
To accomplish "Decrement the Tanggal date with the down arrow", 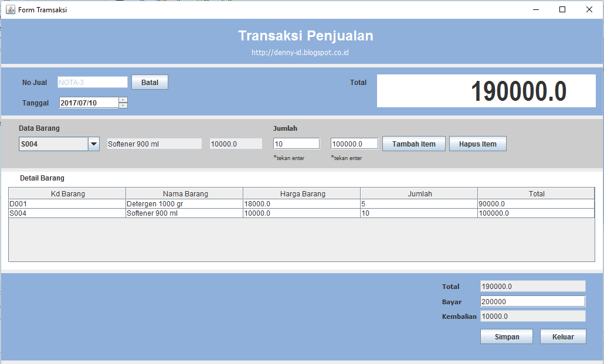I will click(x=123, y=105).
